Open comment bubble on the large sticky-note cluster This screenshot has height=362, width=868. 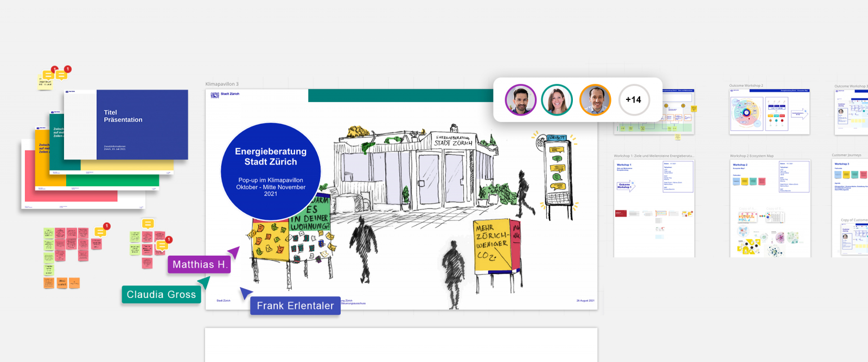click(x=100, y=232)
